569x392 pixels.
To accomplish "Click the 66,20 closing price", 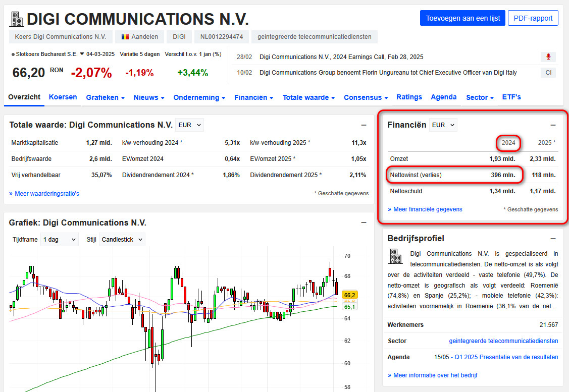I will tap(29, 73).
